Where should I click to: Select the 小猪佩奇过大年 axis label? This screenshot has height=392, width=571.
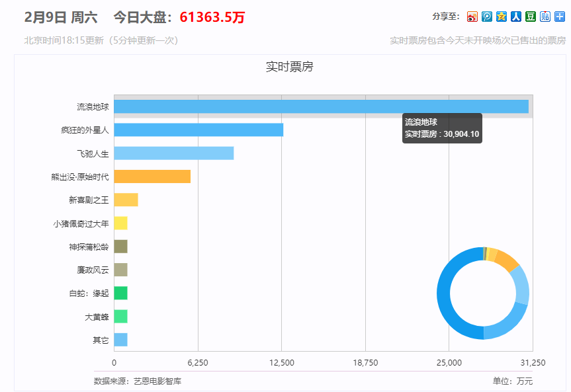81,223
